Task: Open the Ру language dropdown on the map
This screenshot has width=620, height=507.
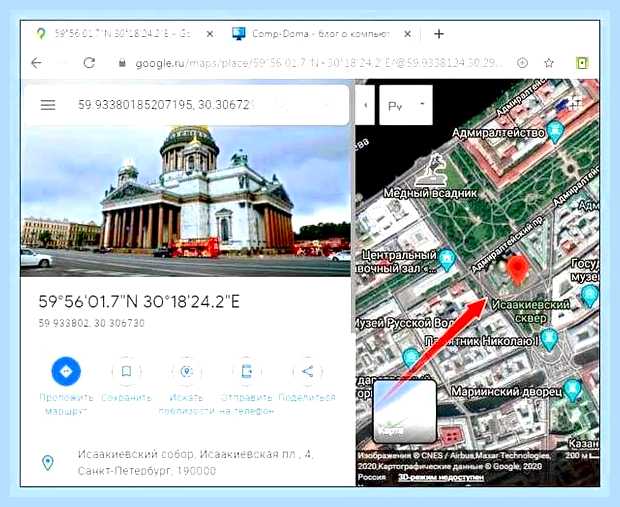Action: pos(406,105)
